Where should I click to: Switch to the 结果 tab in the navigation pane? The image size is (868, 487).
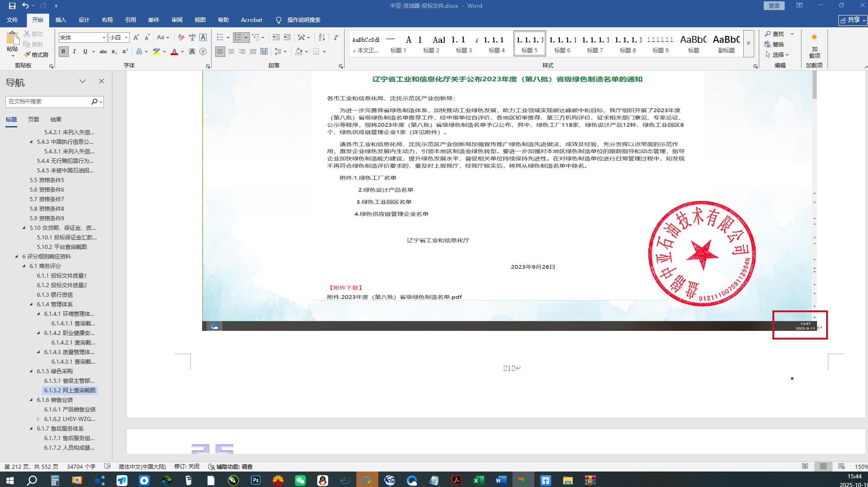[56, 119]
